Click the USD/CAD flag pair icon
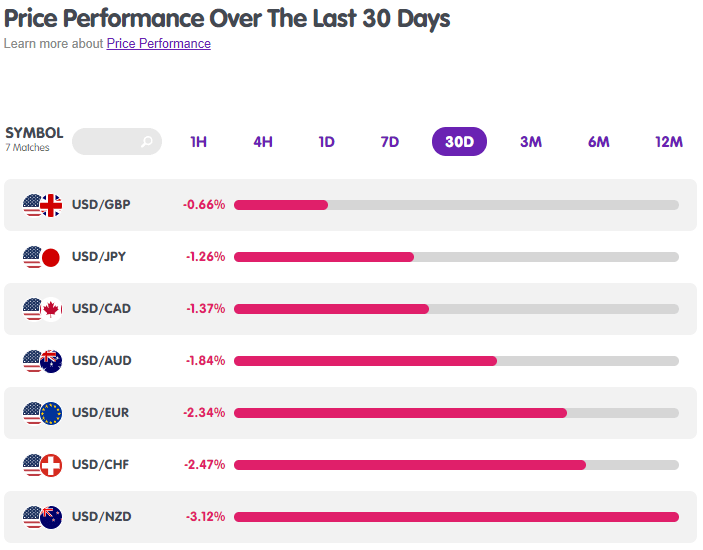This screenshot has width=703, height=550. click(x=43, y=309)
